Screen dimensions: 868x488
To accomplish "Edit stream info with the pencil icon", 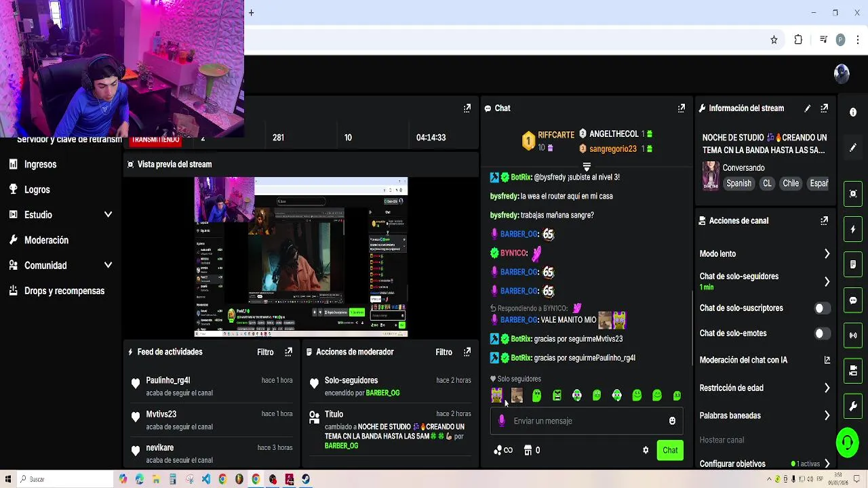I will (x=807, y=108).
